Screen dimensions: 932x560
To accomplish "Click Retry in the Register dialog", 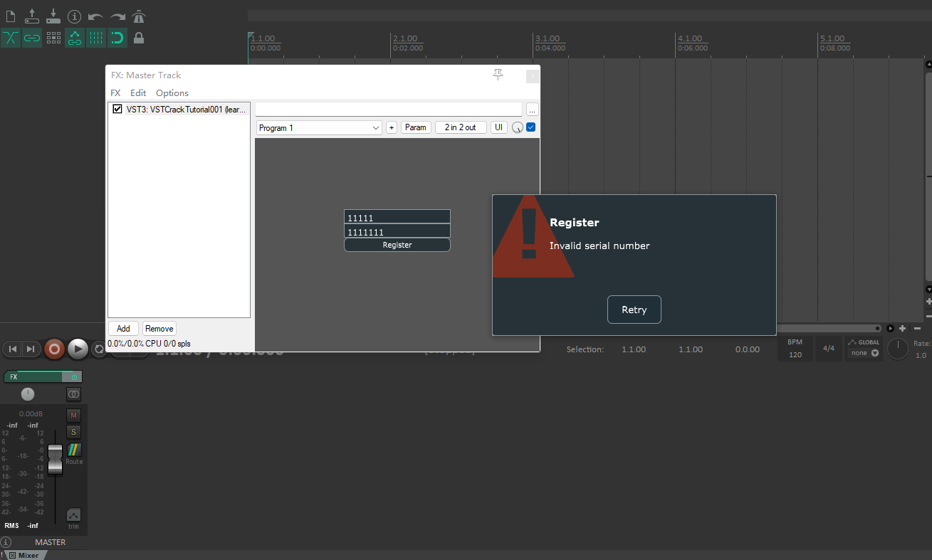I will coord(634,310).
